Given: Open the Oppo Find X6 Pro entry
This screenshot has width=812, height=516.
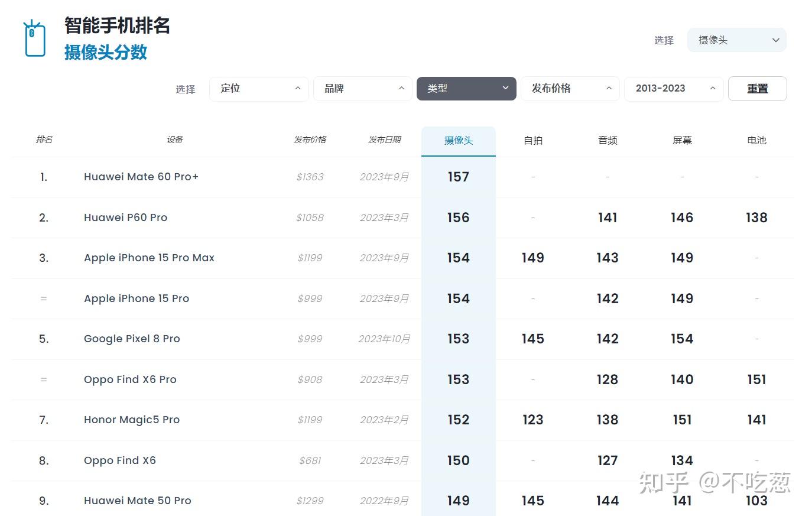Looking at the screenshot, I should point(130,379).
